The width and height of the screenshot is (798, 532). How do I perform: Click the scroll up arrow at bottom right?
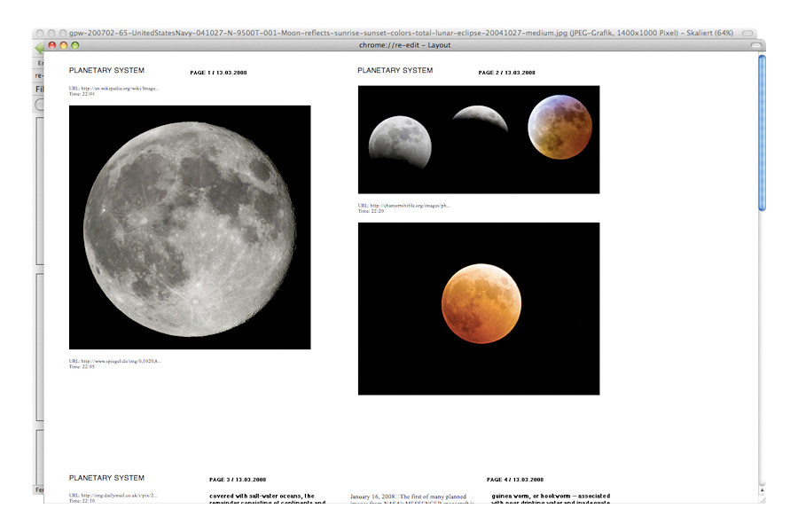762,489
